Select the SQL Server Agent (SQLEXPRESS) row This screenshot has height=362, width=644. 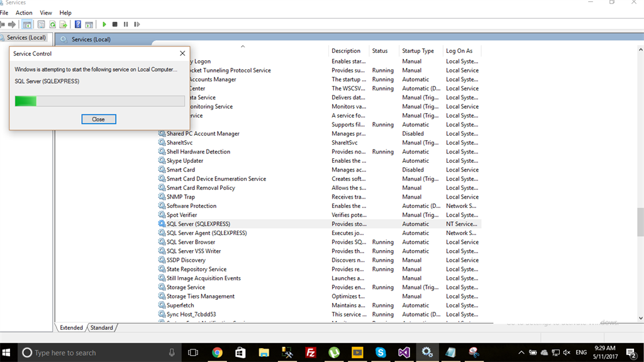319,233
